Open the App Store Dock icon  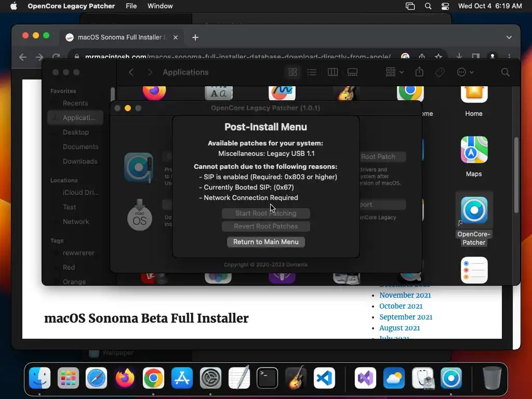(x=182, y=378)
